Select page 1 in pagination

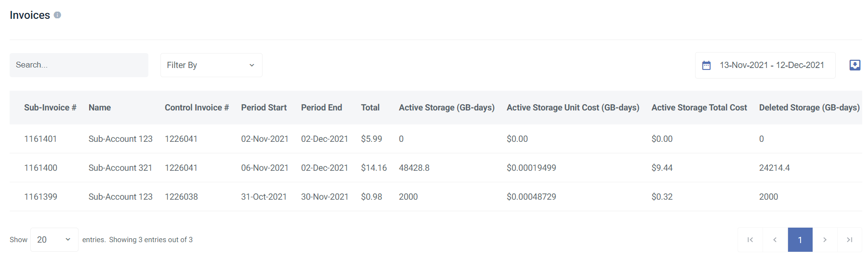(800, 240)
